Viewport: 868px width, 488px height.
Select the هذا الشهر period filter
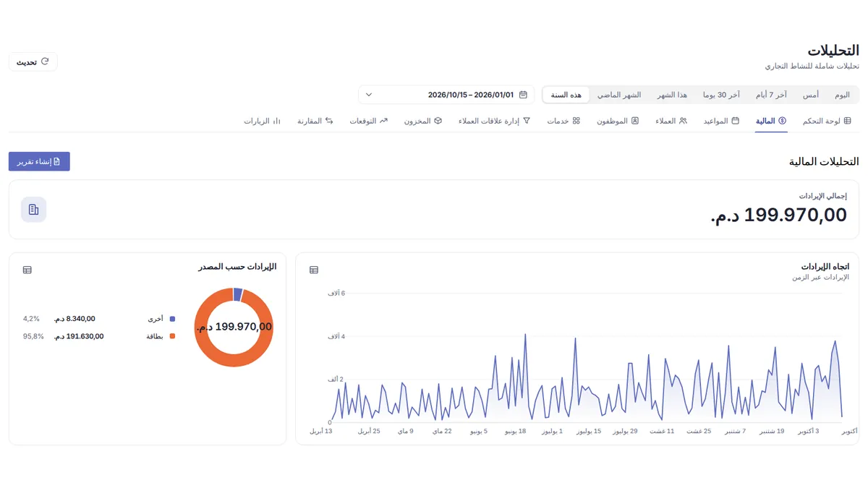(x=672, y=95)
